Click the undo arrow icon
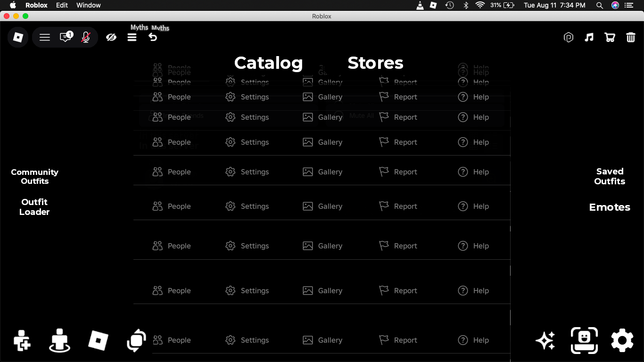Image resolution: width=644 pixels, height=362 pixels. click(x=153, y=37)
